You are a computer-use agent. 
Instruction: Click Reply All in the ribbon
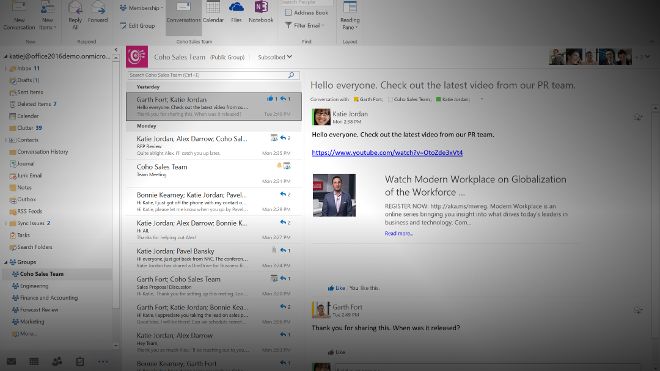coord(75,16)
